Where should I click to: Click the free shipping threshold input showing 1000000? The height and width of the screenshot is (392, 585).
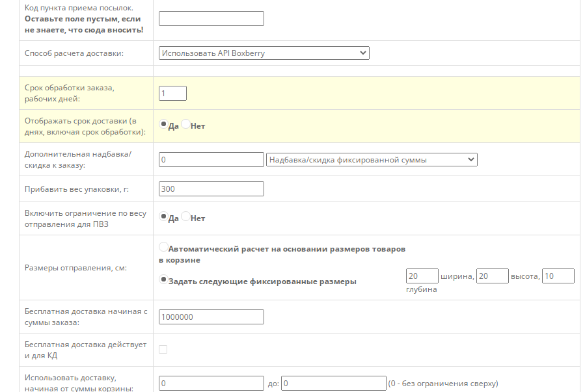(x=211, y=317)
